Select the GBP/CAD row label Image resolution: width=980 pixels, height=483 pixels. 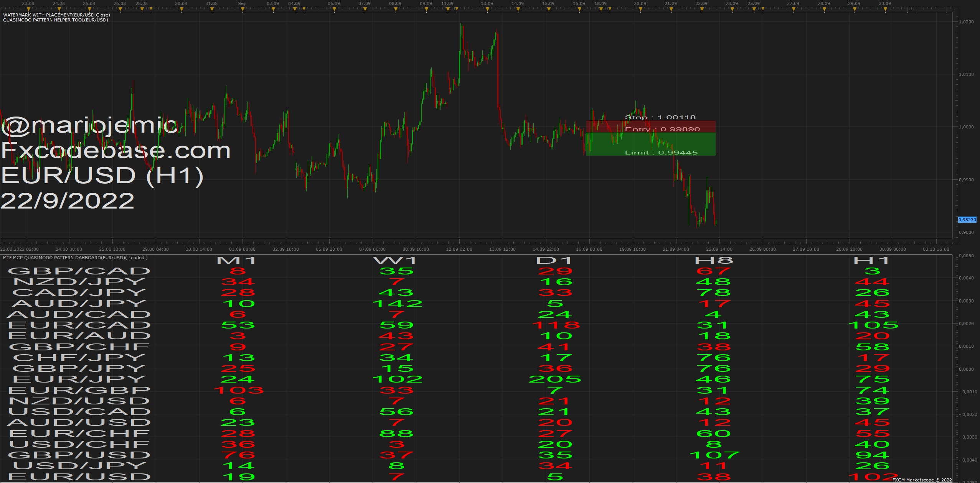click(x=79, y=271)
